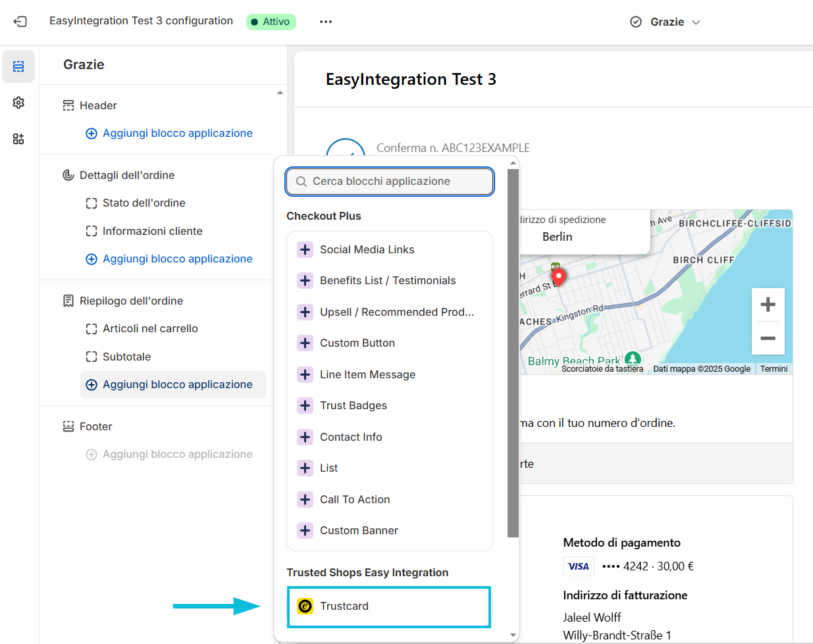Click the popup scroll-down arrow
The width and height of the screenshot is (813, 644).
tap(513, 635)
